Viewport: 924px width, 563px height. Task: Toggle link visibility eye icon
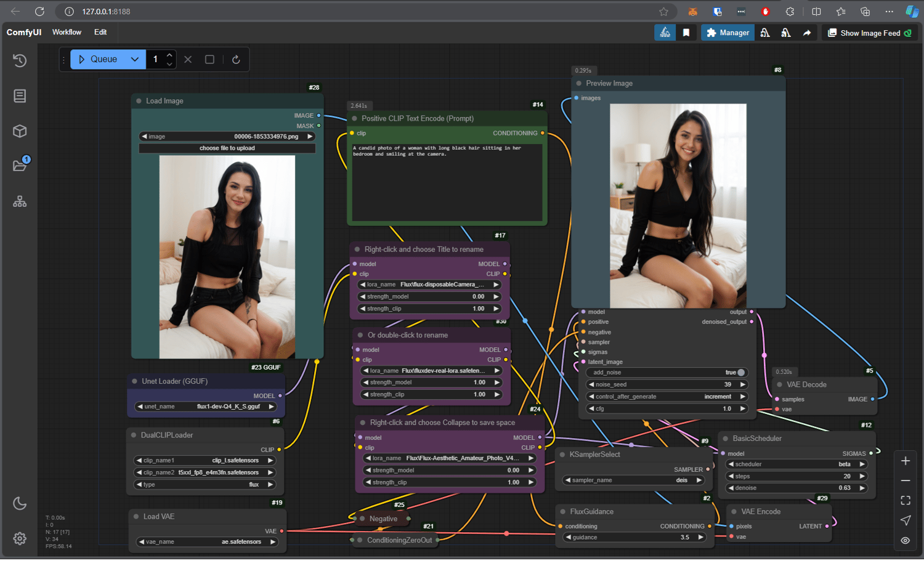pyautogui.click(x=906, y=540)
